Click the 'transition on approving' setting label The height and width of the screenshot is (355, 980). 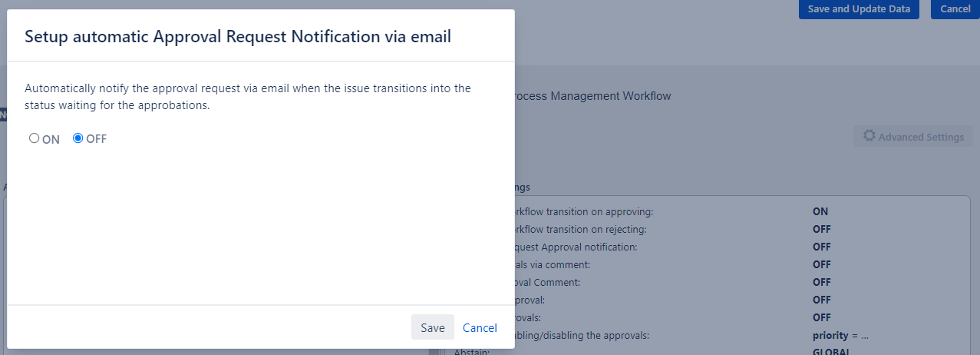click(583, 211)
